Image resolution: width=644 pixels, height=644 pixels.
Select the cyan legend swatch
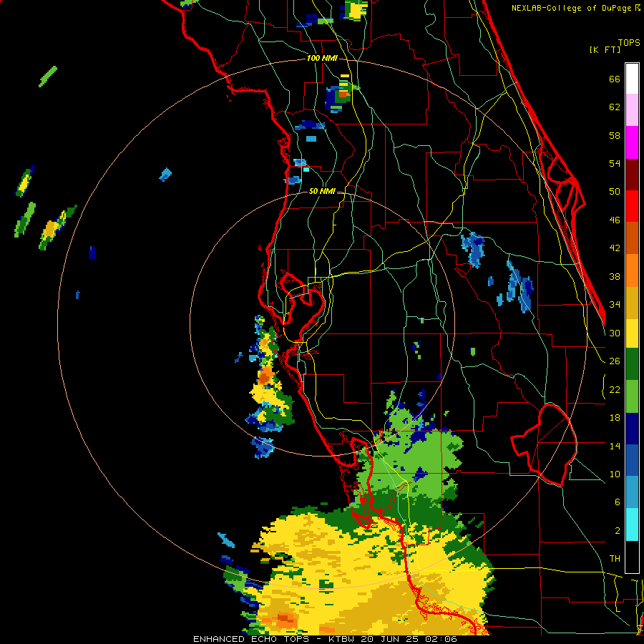pos(632,525)
